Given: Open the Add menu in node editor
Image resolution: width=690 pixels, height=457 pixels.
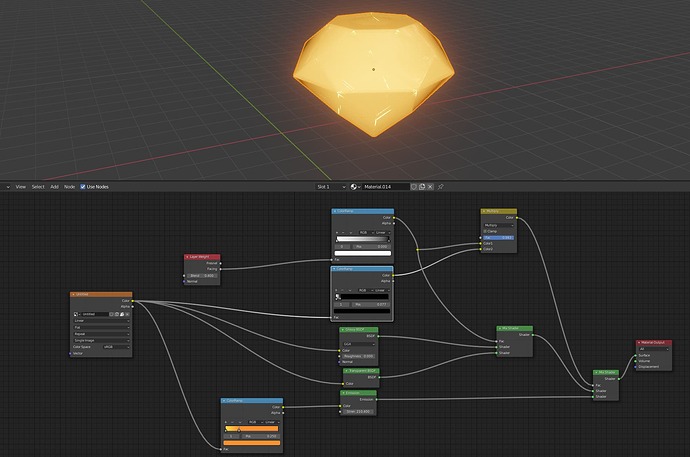Looking at the screenshot, I should point(54,187).
